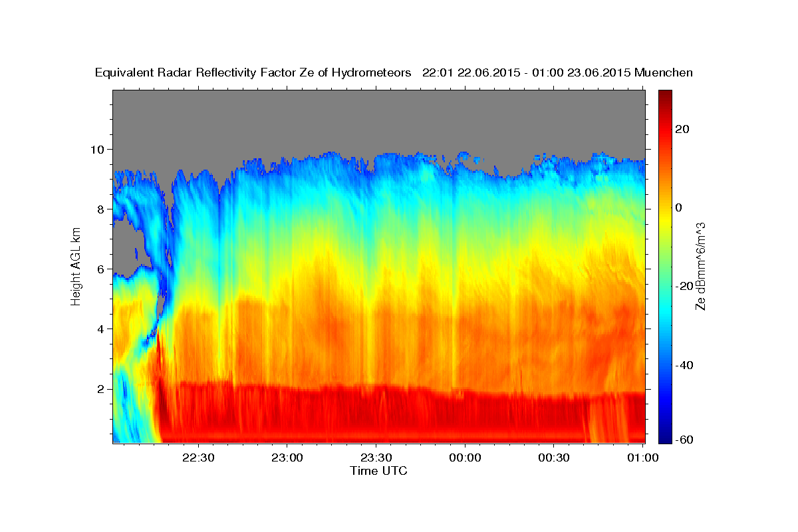This screenshot has width=798, height=532.
Task: Pick the dark red top of the colorbar
Action: click(665, 94)
